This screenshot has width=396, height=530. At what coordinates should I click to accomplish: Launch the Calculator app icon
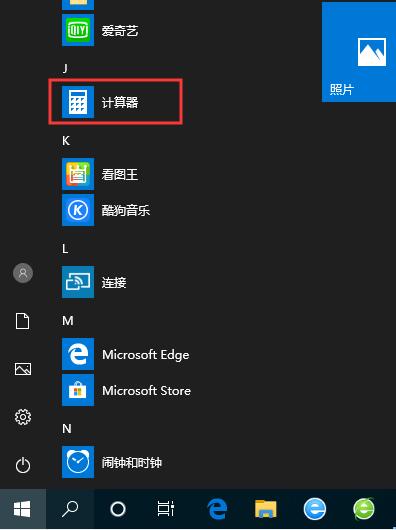coord(78,102)
